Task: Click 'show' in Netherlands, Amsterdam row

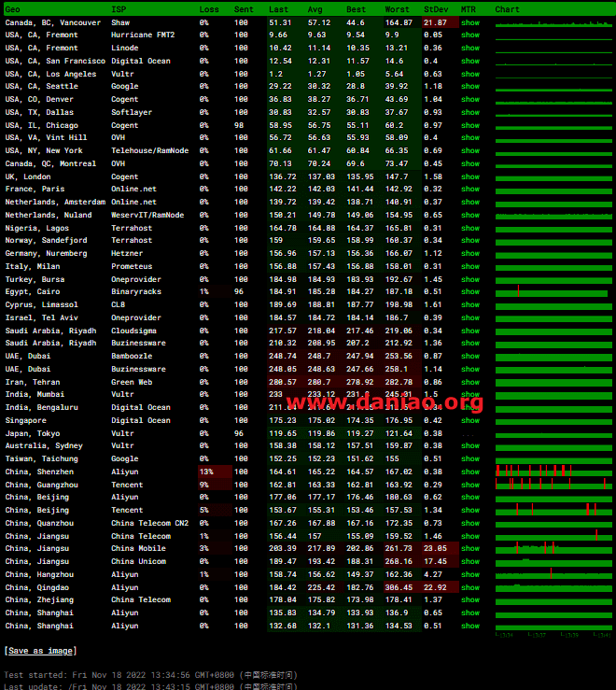Action: (x=469, y=203)
